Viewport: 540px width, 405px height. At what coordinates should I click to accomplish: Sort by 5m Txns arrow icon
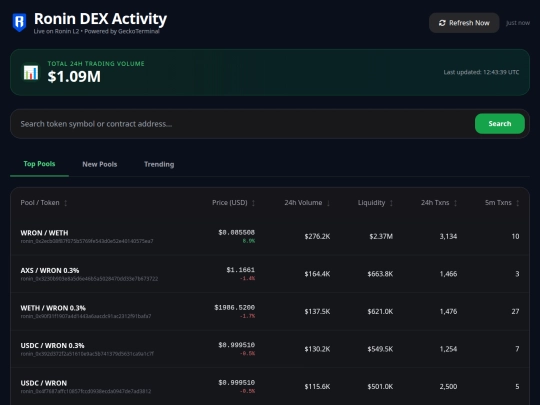click(518, 203)
